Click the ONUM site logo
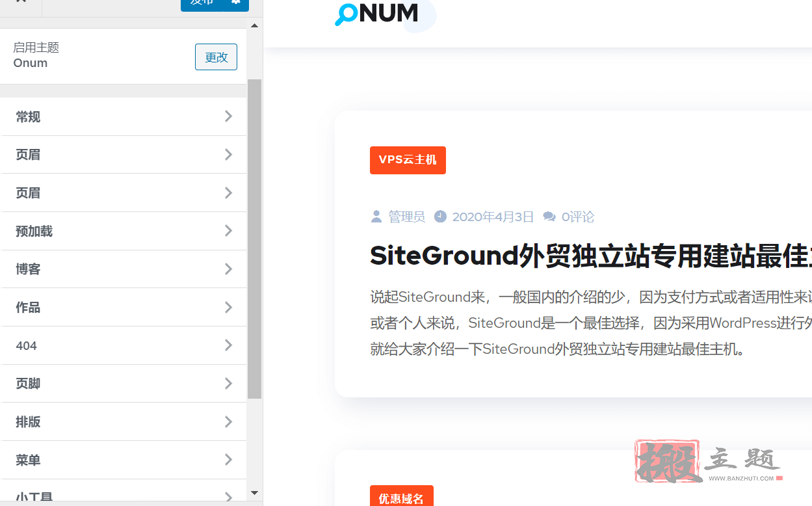The height and width of the screenshot is (506, 812). [x=377, y=13]
